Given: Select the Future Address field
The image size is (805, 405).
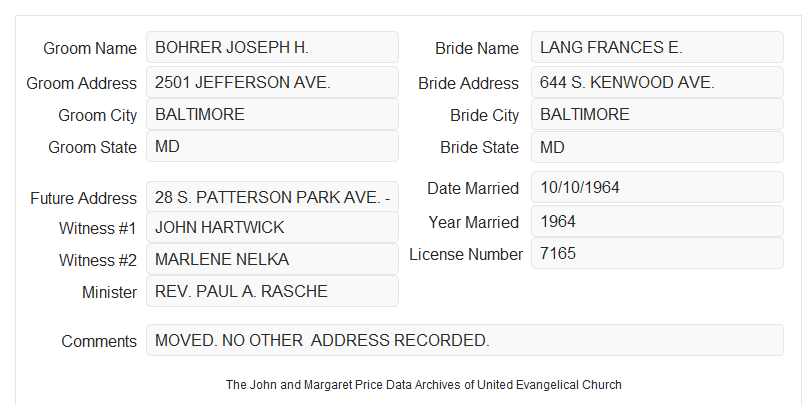Looking at the screenshot, I should coord(272,197).
